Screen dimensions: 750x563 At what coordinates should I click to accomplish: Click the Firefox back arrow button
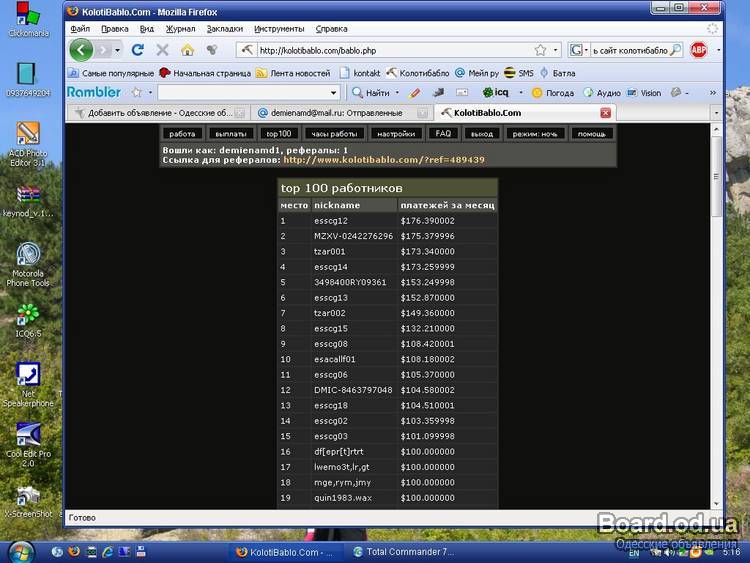[82, 49]
